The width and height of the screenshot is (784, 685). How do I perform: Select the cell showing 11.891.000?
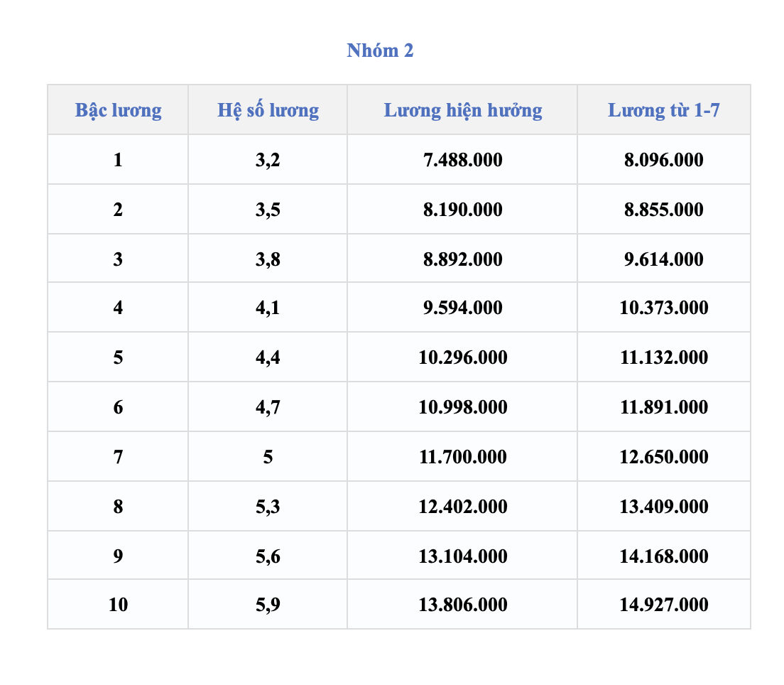coord(663,406)
